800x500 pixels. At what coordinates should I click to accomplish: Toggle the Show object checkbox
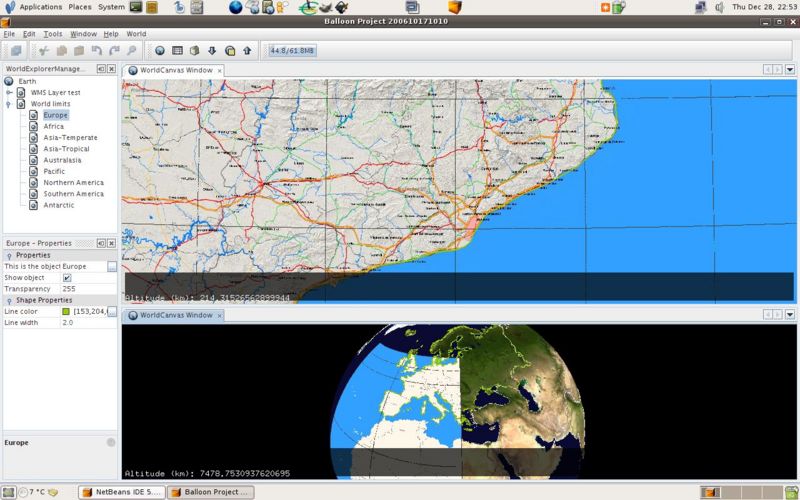tap(67, 278)
